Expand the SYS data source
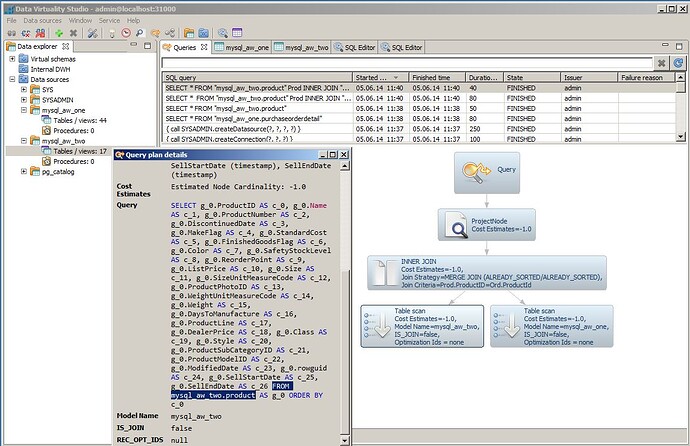The width and height of the screenshot is (690, 446). pos(24,89)
